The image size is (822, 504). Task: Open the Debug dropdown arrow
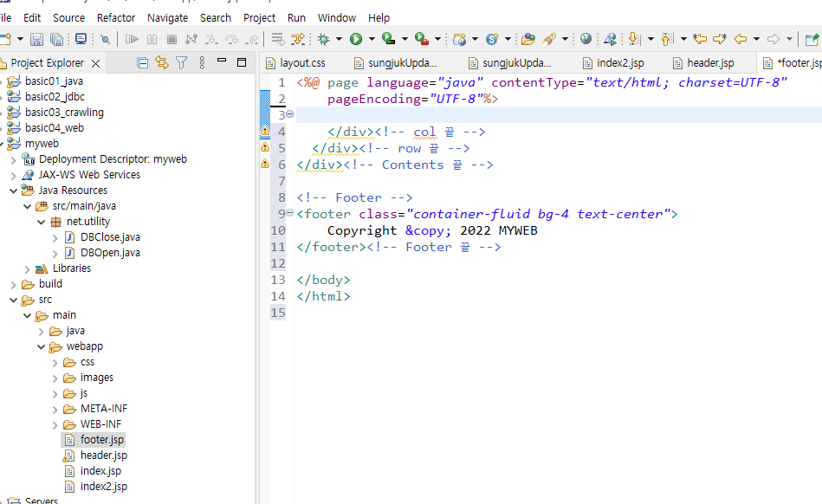[x=339, y=39]
